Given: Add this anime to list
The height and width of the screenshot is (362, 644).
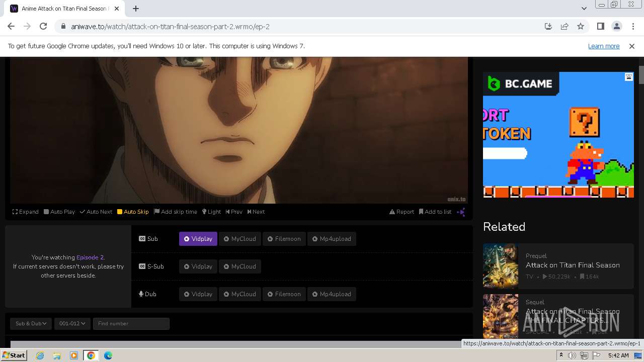Looking at the screenshot, I should [x=435, y=212].
